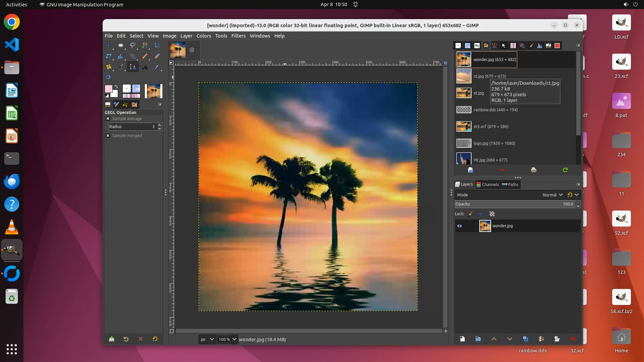
Task: Create a new layer in Layers panel
Action: (462, 339)
